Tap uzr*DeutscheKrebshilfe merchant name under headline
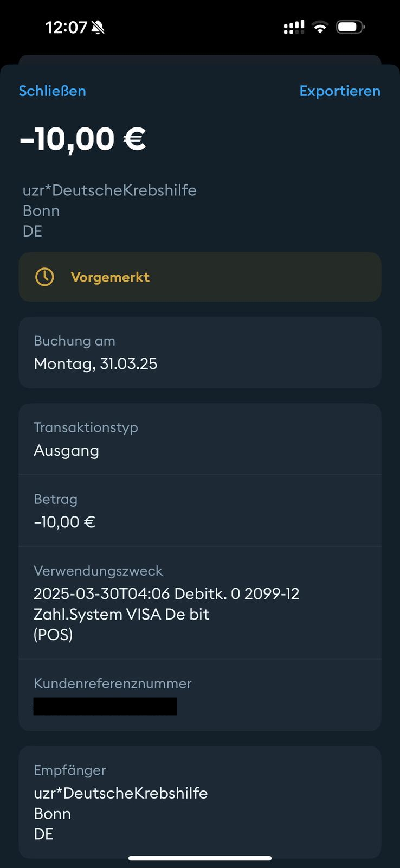 click(109, 190)
